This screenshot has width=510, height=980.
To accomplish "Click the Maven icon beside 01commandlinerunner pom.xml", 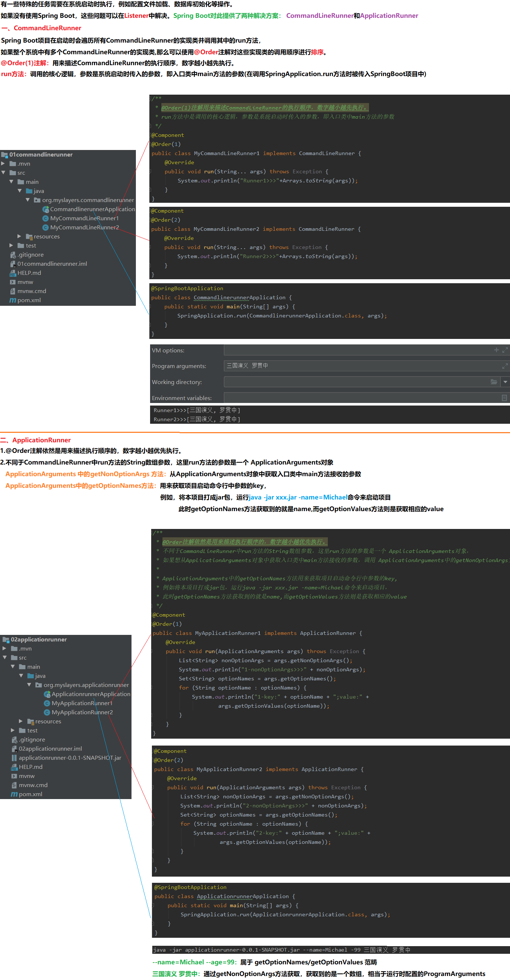I will [x=12, y=300].
